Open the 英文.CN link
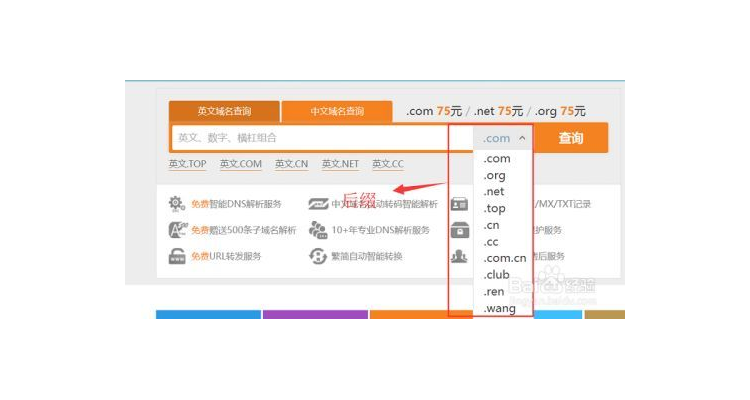750x400 pixels. [x=291, y=164]
